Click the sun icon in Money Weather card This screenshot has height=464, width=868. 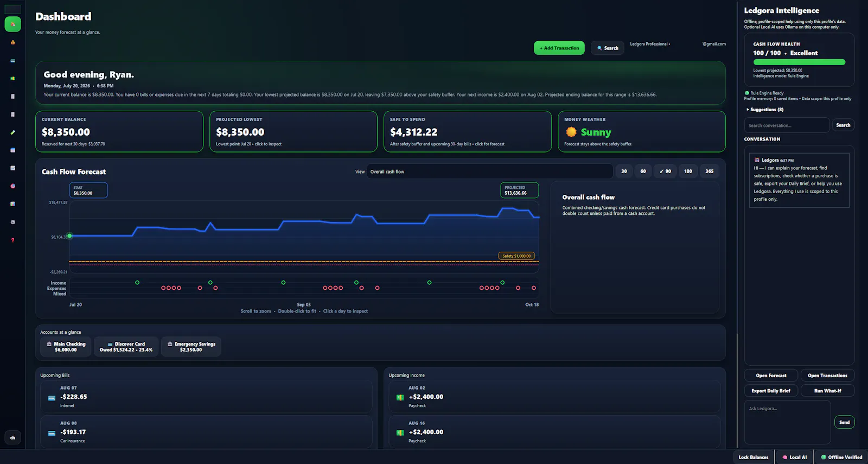[x=571, y=132]
